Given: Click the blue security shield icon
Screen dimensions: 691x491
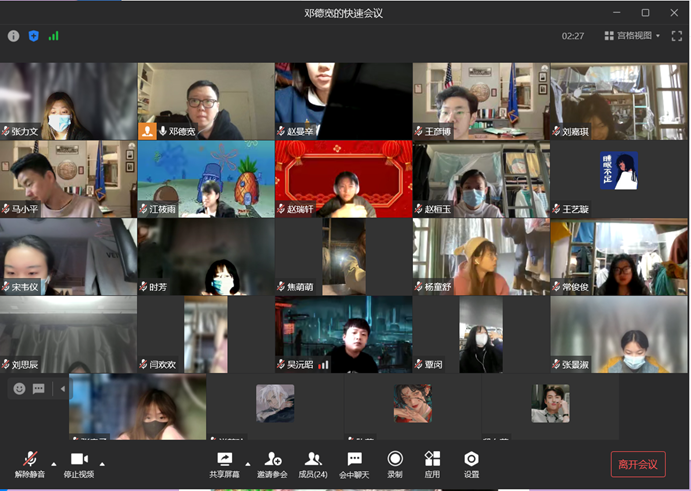Looking at the screenshot, I should pyautogui.click(x=33, y=36).
